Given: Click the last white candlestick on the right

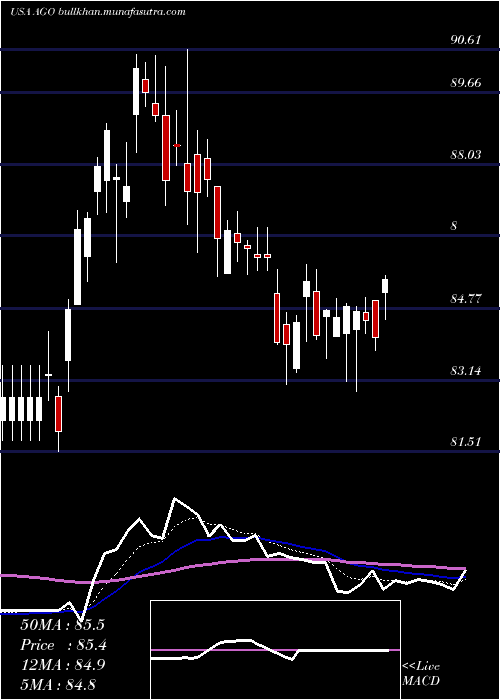Looking at the screenshot, I should click(x=385, y=286).
